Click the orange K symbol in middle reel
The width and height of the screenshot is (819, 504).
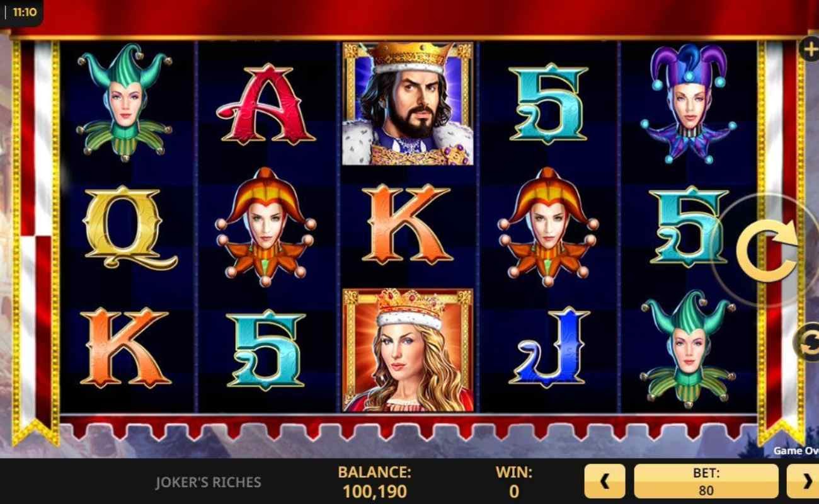[x=409, y=225]
